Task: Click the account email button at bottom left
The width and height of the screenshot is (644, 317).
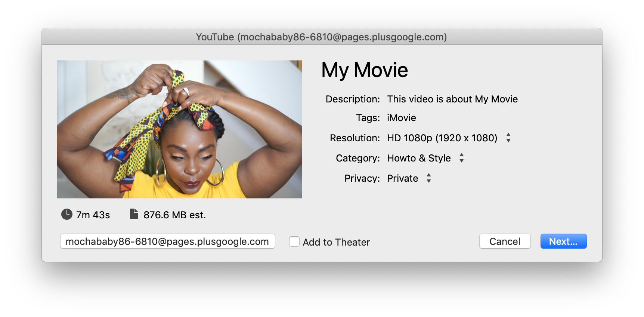Action: [167, 241]
